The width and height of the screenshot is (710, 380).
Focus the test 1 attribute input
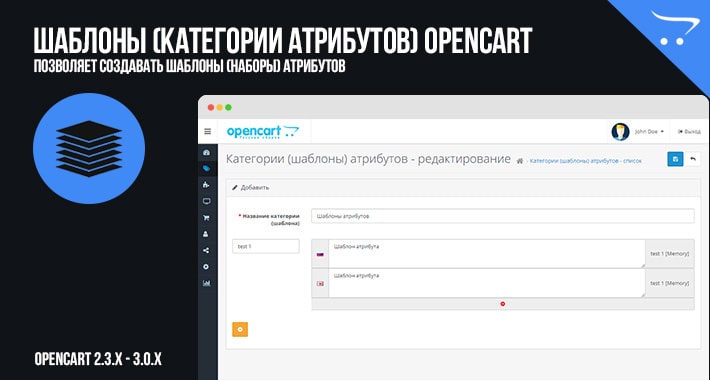[266, 246]
